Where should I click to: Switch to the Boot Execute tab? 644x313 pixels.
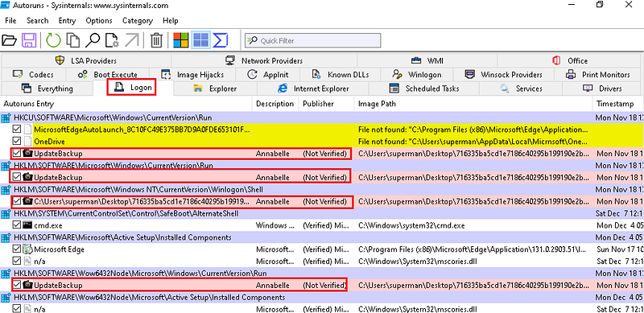[108, 75]
